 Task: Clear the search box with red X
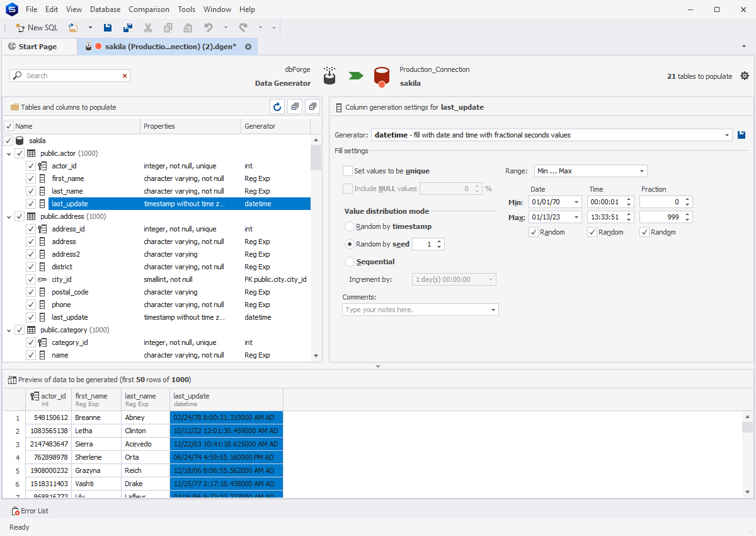(x=125, y=76)
